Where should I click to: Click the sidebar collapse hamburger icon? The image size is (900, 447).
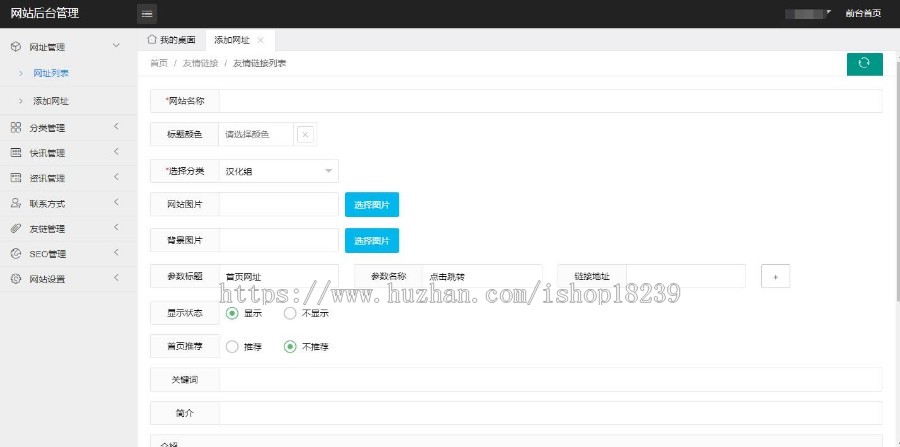tap(147, 13)
